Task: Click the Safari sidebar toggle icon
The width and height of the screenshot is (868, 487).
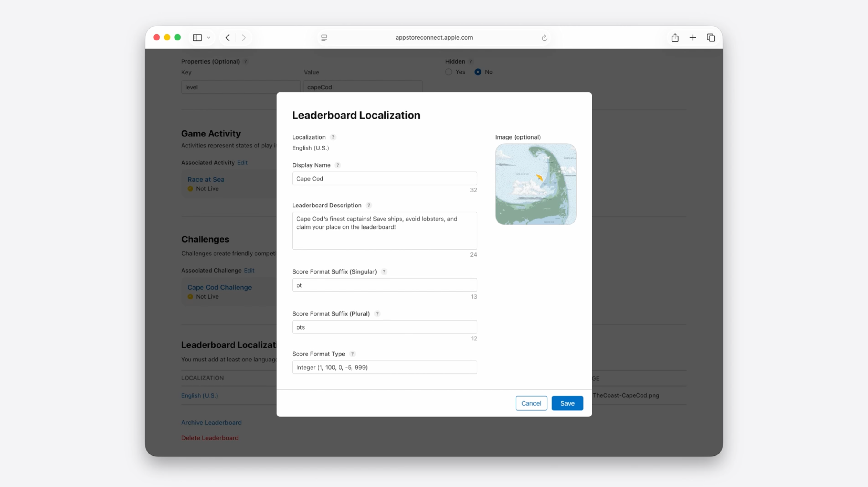Action: pos(197,38)
